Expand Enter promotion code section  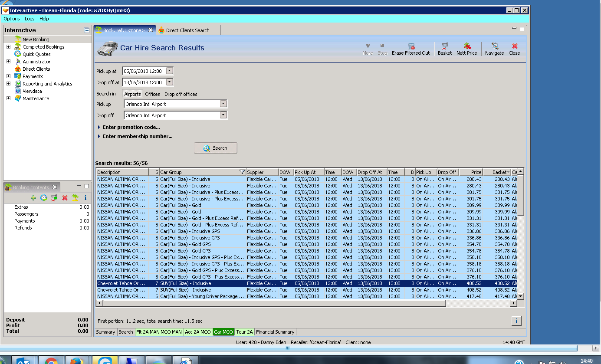(131, 127)
